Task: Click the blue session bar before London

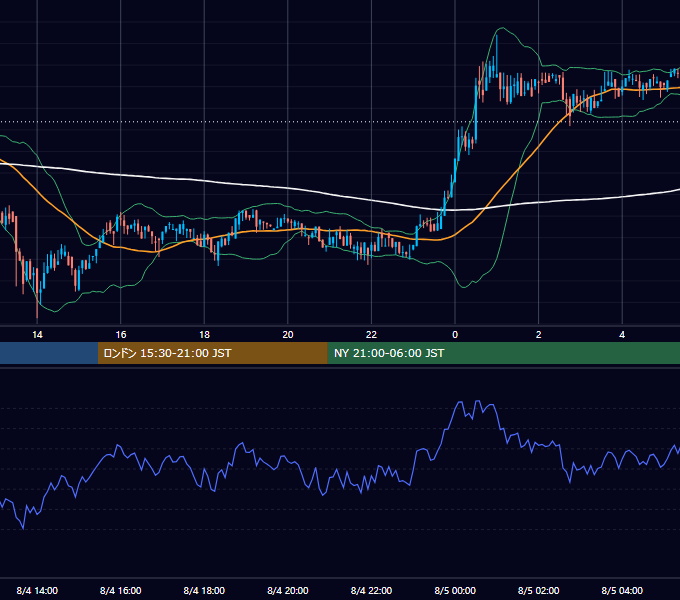Action: tap(49, 353)
